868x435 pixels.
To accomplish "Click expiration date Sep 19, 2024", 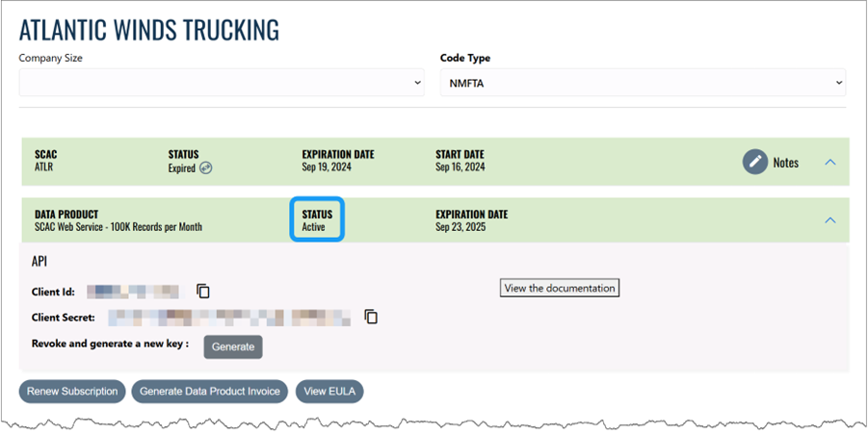I will click(327, 166).
